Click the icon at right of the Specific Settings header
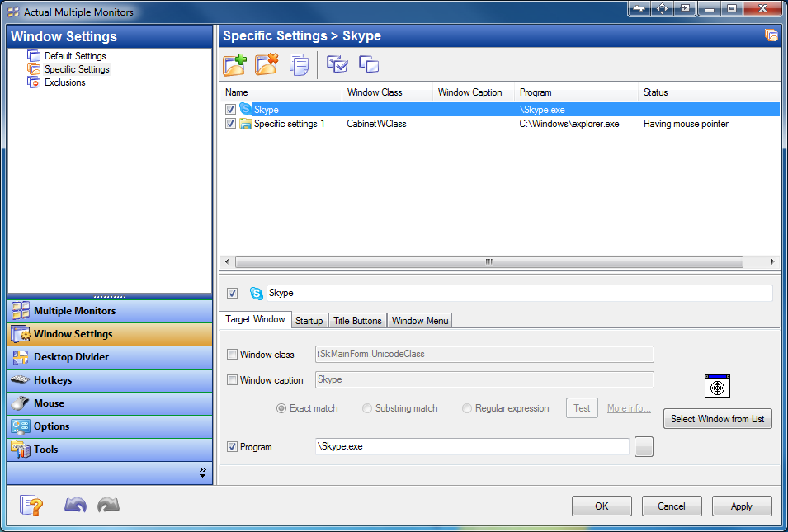Viewport: 788px width, 532px height. pyautogui.click(x=771, y=35)
